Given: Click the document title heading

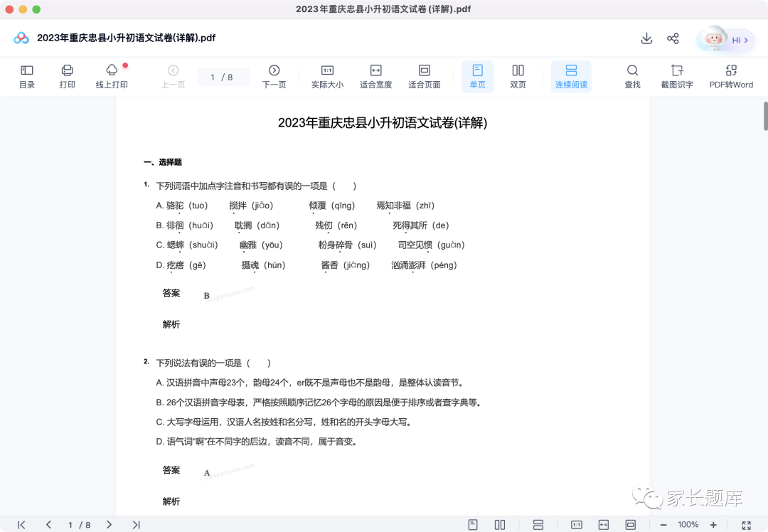Looking at the screenshot, I should tap(383, 122).
